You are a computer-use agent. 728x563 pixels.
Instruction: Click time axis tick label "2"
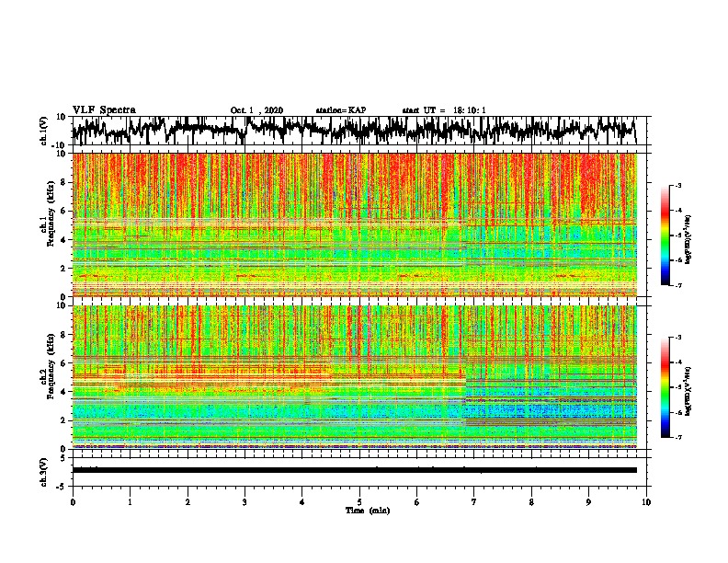point(188,502)
